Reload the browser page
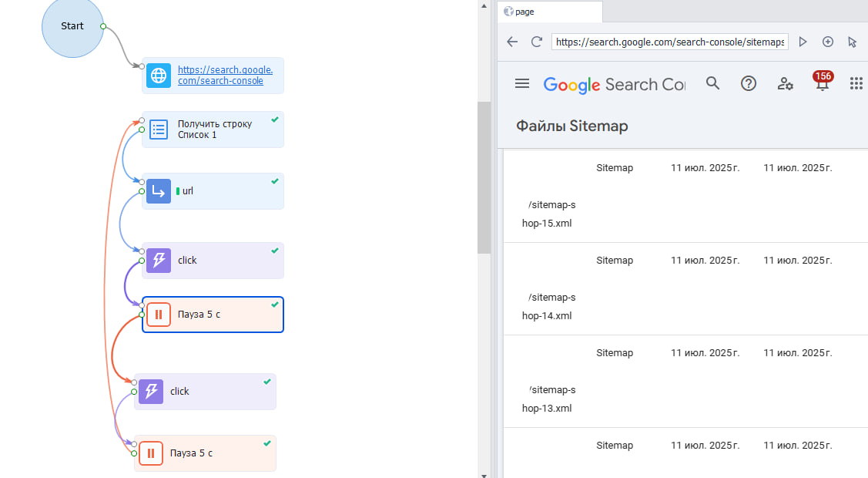The height and width of the screenshot is (478, 868). 536,42
